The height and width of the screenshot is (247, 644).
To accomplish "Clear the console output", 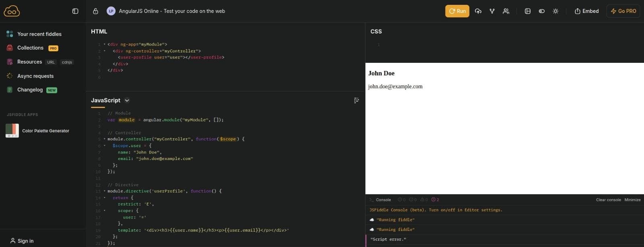I will [x=608, y=200].
